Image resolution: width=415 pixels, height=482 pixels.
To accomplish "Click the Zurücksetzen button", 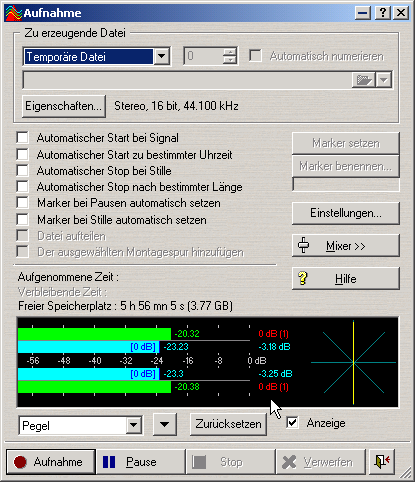I will [228, 424].
